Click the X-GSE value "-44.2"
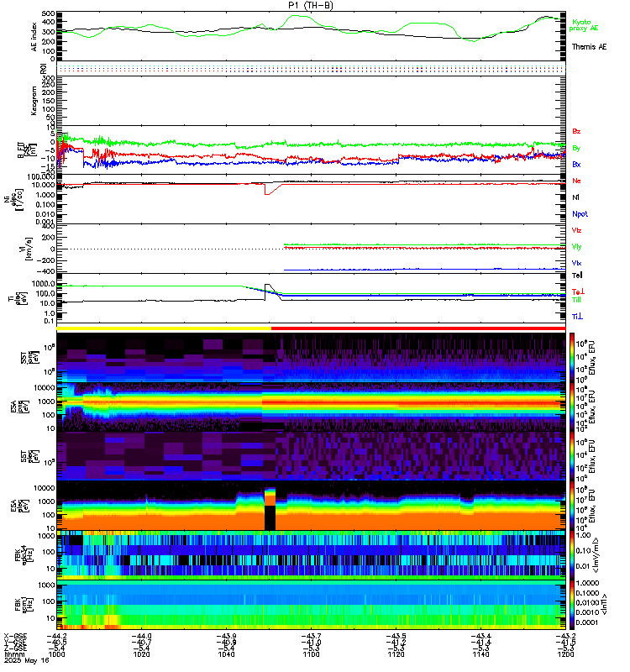 (56, 636)
